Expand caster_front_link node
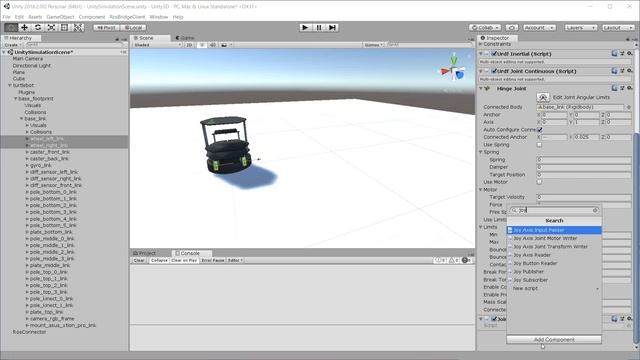 click(x=27, y=152)
